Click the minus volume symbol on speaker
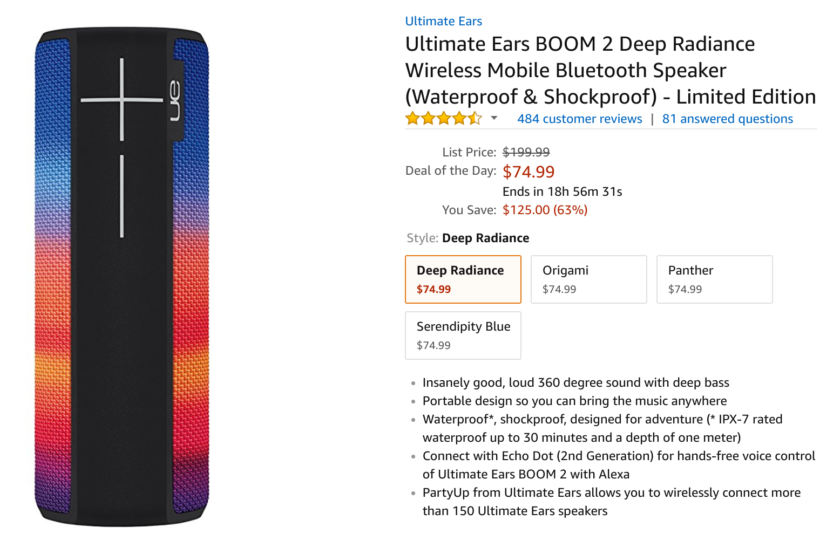The height and width of the screenshot is (534, 840). point(122,196)
